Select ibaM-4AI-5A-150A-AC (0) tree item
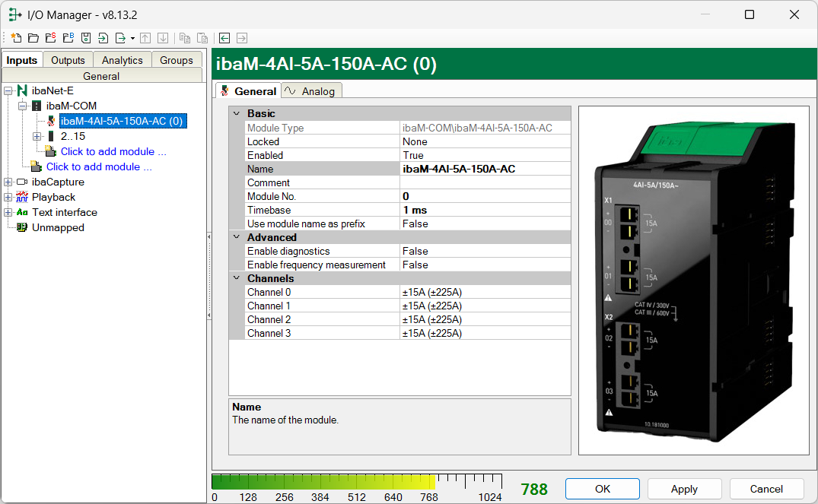This screenshot has width=818, height=504. coord(123,121)
